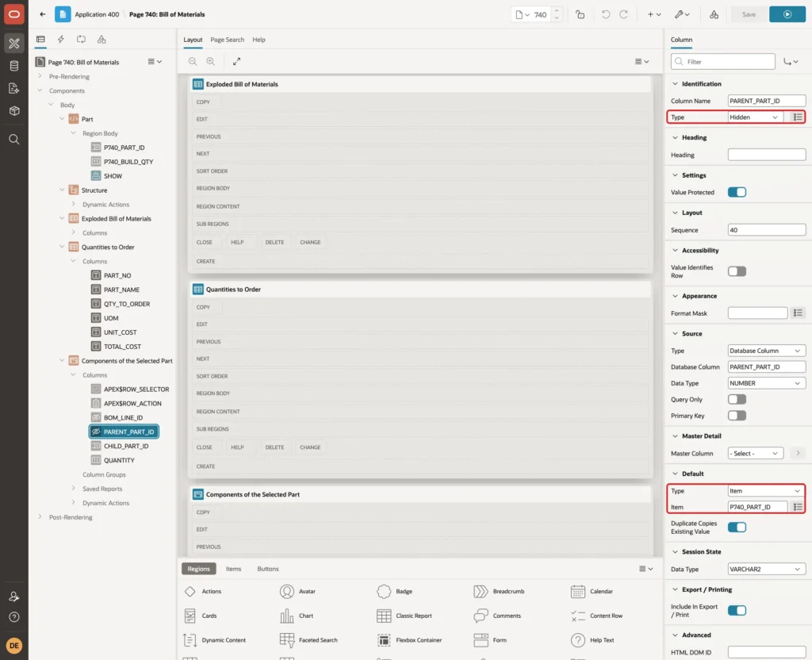812x660 pixels.
Task: Zoom in the layout view
Action: (x=211, y=62)
